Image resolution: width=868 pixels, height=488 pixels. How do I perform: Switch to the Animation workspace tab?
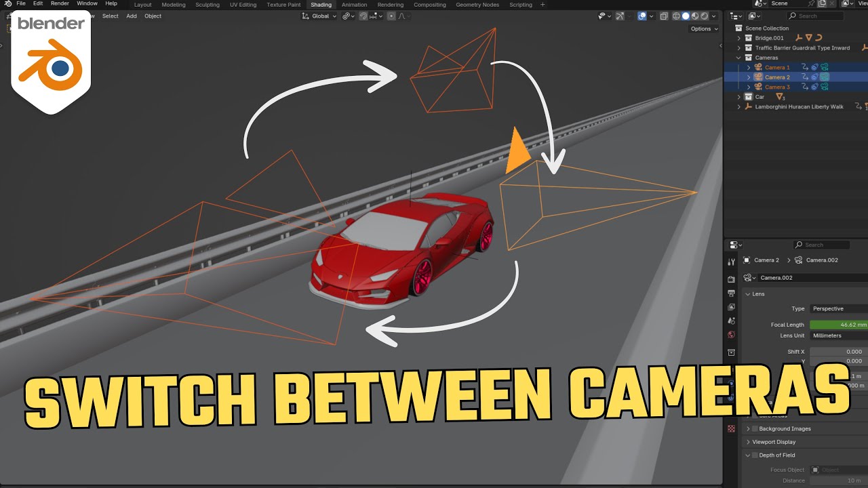[x=354, y=5]
